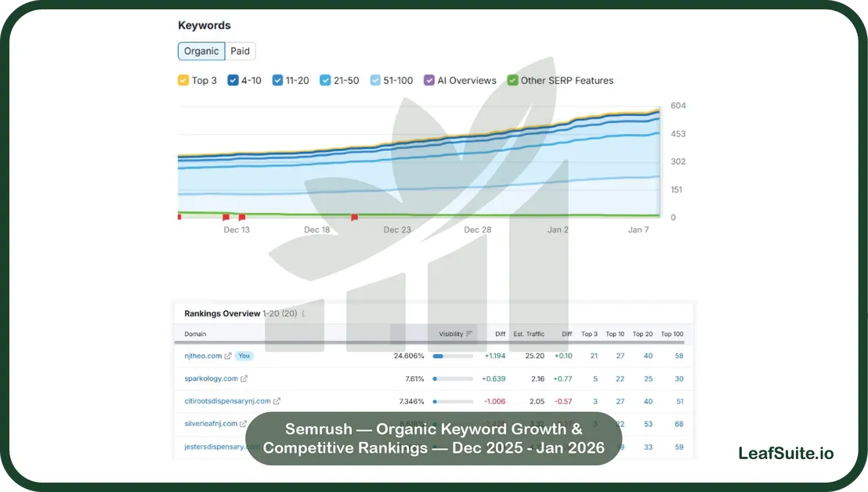Click the red note flag near Dec 23
The image size is (868, 492).
(x=354, y=218)
